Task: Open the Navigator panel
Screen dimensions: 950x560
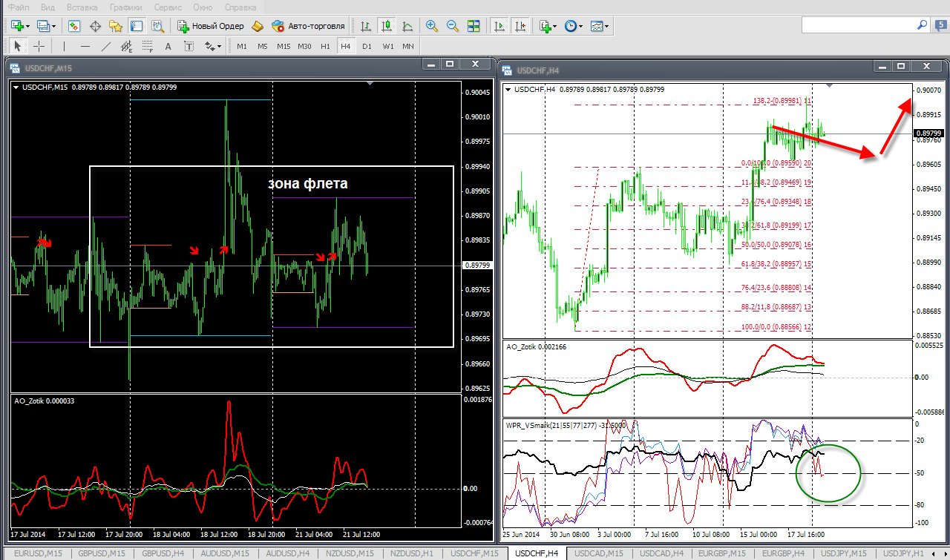Action: (x=116, y=26)
